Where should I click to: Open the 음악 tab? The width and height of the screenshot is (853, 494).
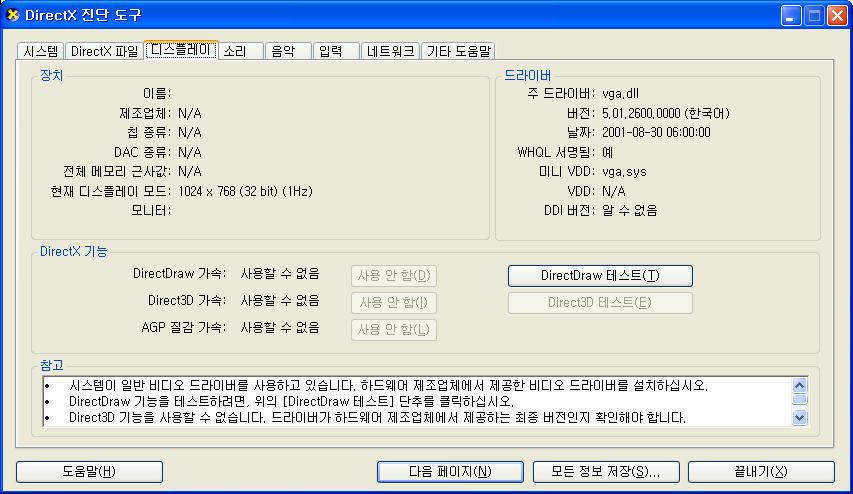pyautogui.click(x=288, y=51)
